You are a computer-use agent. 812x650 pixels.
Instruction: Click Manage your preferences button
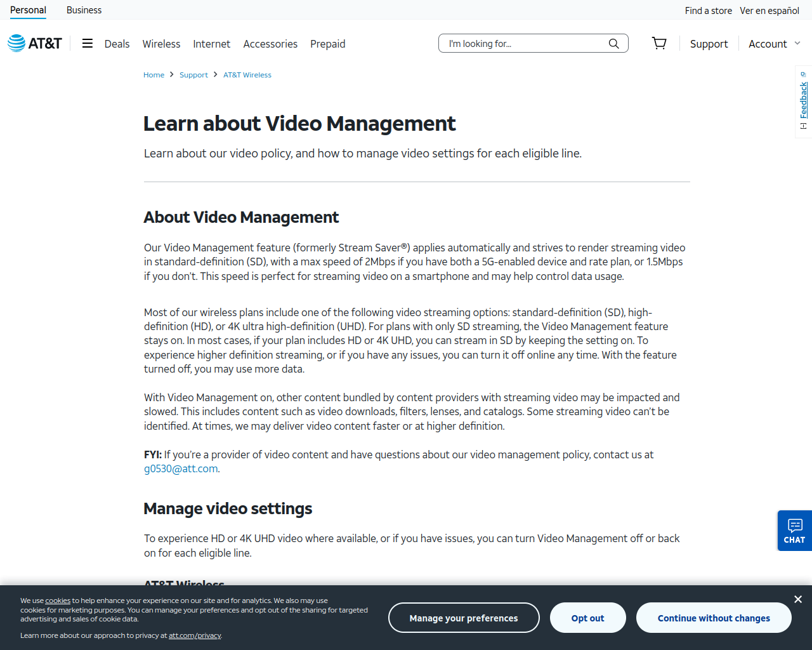tap(464, 618)
